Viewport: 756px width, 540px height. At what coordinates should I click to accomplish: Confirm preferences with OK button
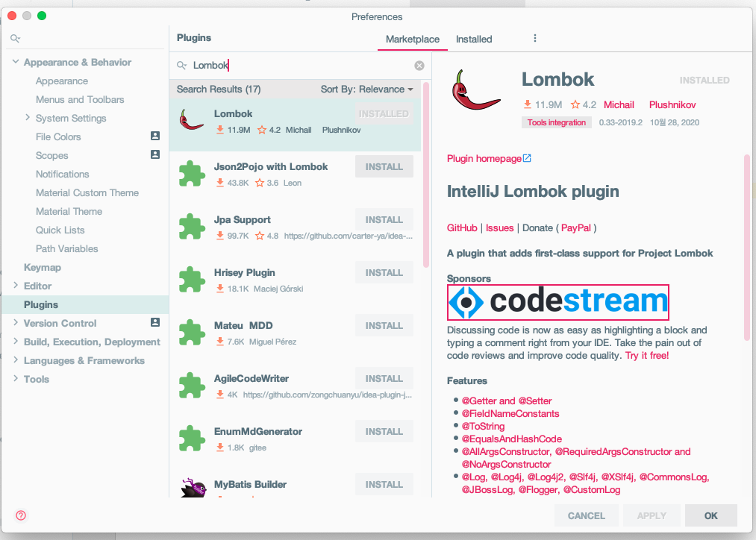[x=710, y=515]
